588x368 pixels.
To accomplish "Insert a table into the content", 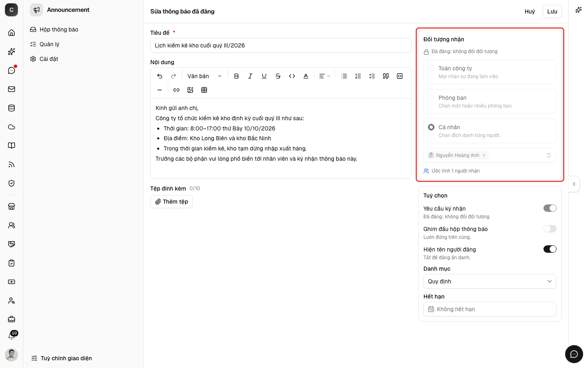I will coord(204,90).
